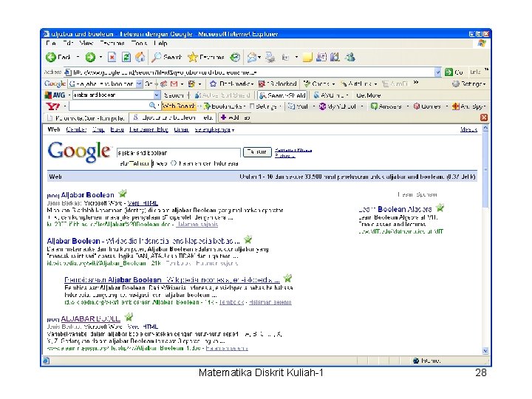This screenshot has width=532, height=399.
Task: Click the Telusuri search button
Action: pos(258,152)
